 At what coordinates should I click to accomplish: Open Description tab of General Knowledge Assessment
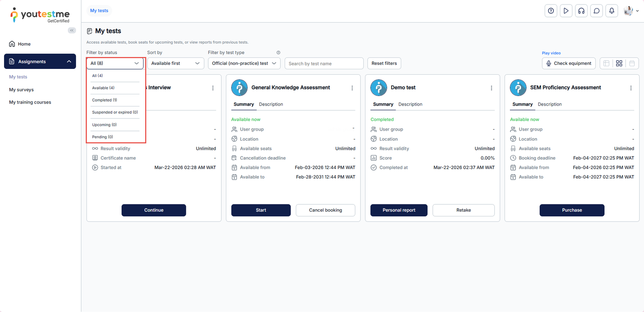[x=271, y=104]
